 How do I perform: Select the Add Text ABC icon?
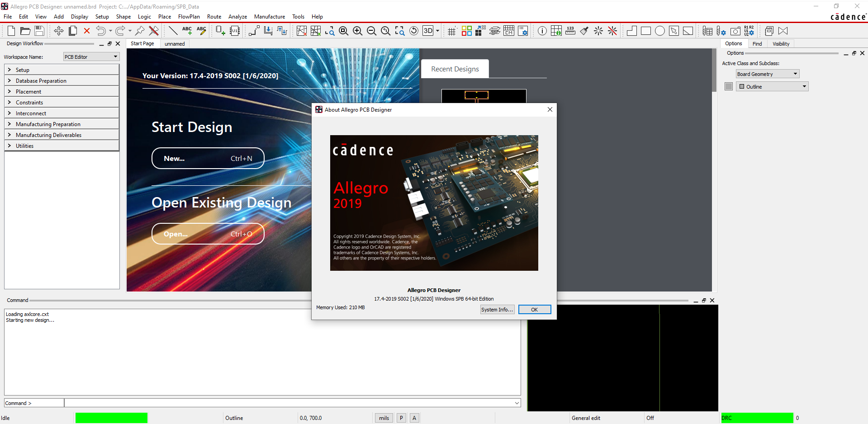[187, 31]
